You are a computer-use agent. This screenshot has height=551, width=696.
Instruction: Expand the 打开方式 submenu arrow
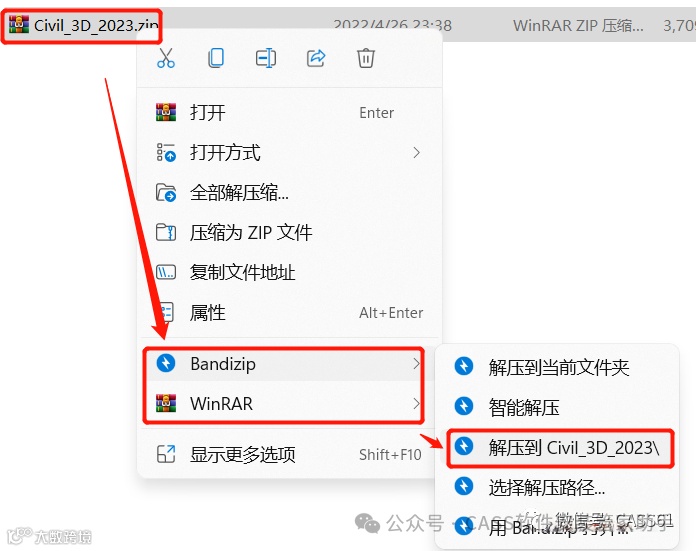tap(416, 152)
